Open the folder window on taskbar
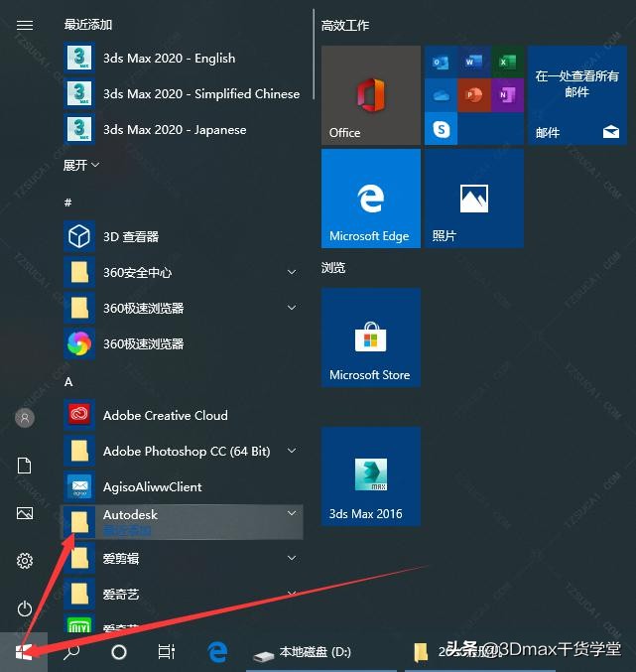 point(482,652)
